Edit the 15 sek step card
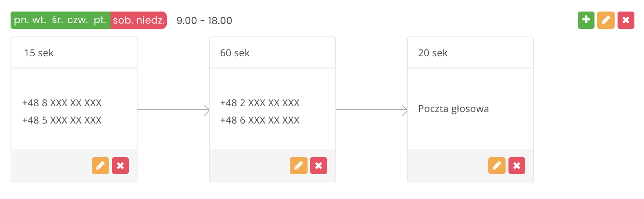This screenshot has height=199, width=644. pos(100,165)
